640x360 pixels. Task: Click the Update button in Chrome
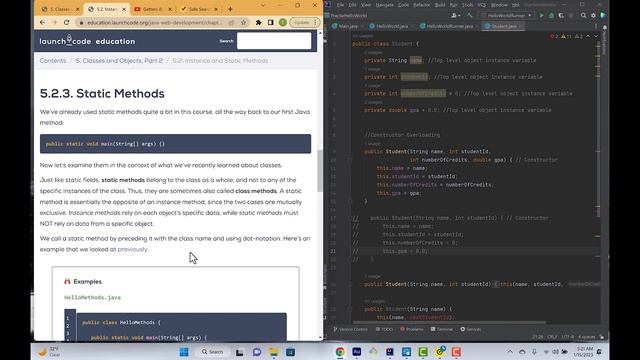point(304,22)
